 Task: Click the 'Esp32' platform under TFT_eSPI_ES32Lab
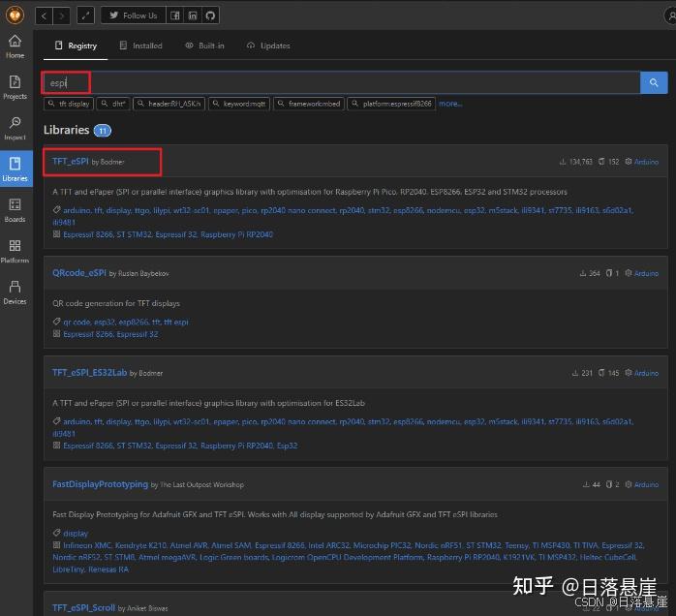[x=287, y=447]
